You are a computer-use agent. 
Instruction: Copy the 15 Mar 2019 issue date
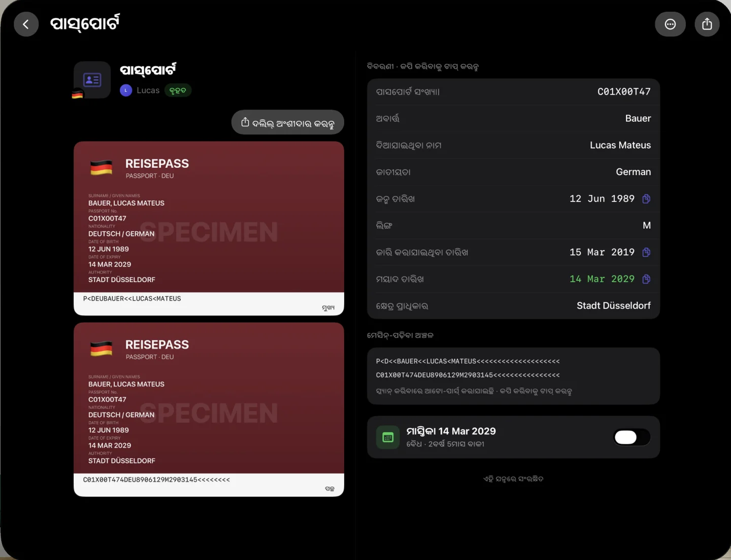(x=646, y=253)
